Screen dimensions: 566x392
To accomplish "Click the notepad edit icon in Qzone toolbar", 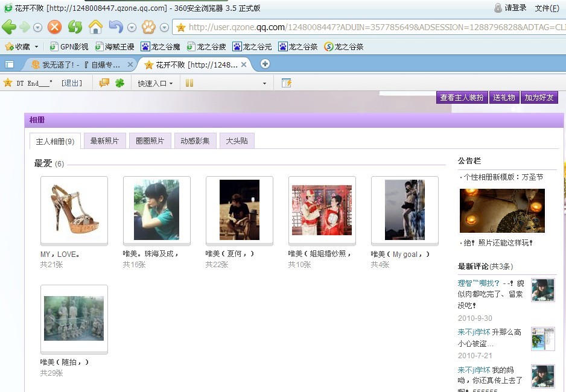I will click(287, 83).
